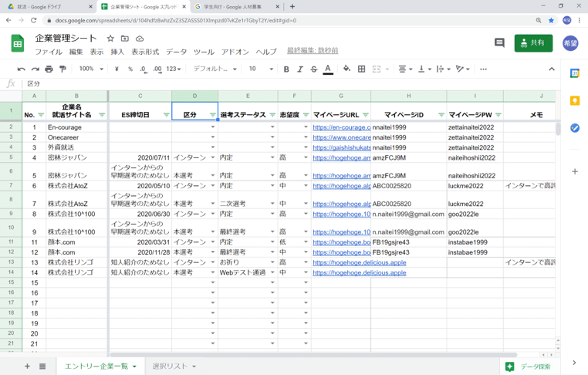Open the filter on ES締切日 column
Image resolution: width=588 pixels, height=375 pixels.
[167, 115]
